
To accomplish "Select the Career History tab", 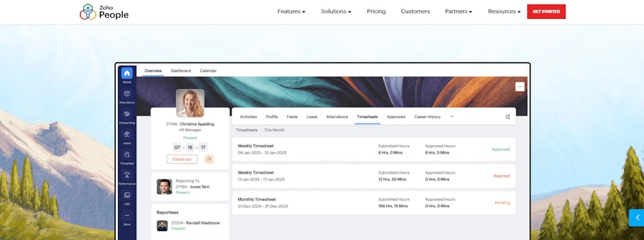I will click(x=427, y=117).
